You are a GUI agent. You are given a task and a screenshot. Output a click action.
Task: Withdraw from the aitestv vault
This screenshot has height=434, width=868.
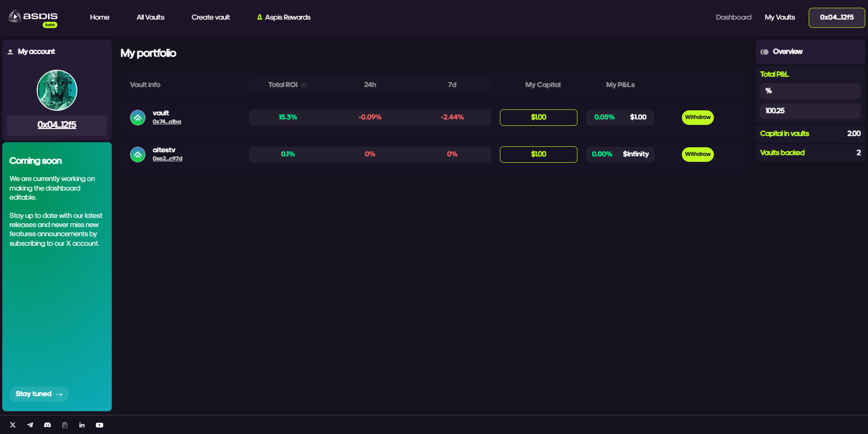coord(697,155)
